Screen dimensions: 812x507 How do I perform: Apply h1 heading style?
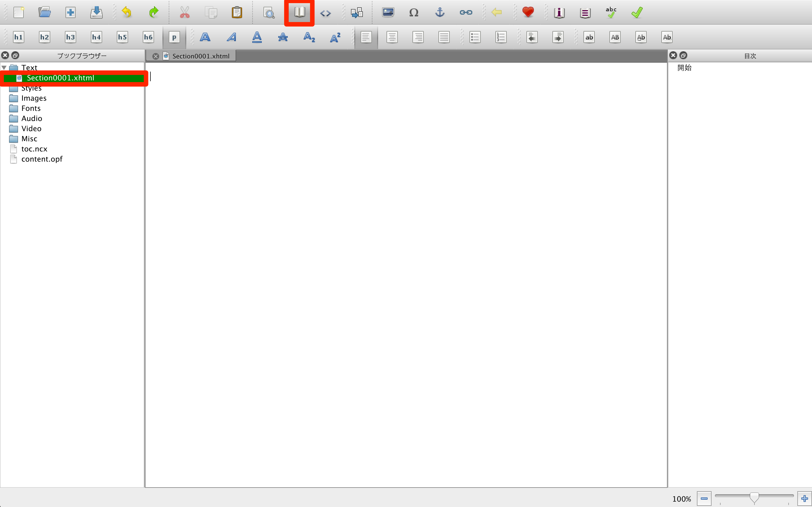tap(18, 37)
